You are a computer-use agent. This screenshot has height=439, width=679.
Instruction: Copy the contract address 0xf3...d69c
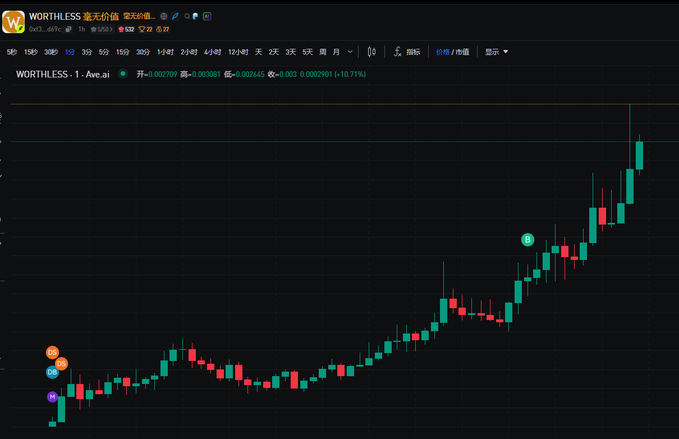click(x=68, y=29)
